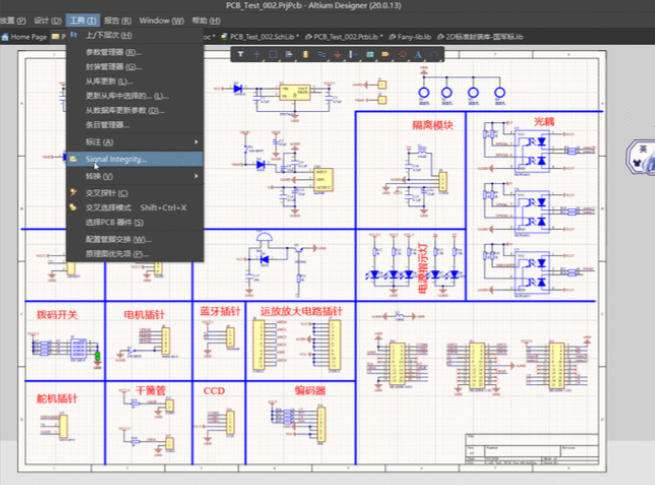Open the Window (W) menu
The image size is (655, 485).
pyautogui.click(x=162, y=20)
